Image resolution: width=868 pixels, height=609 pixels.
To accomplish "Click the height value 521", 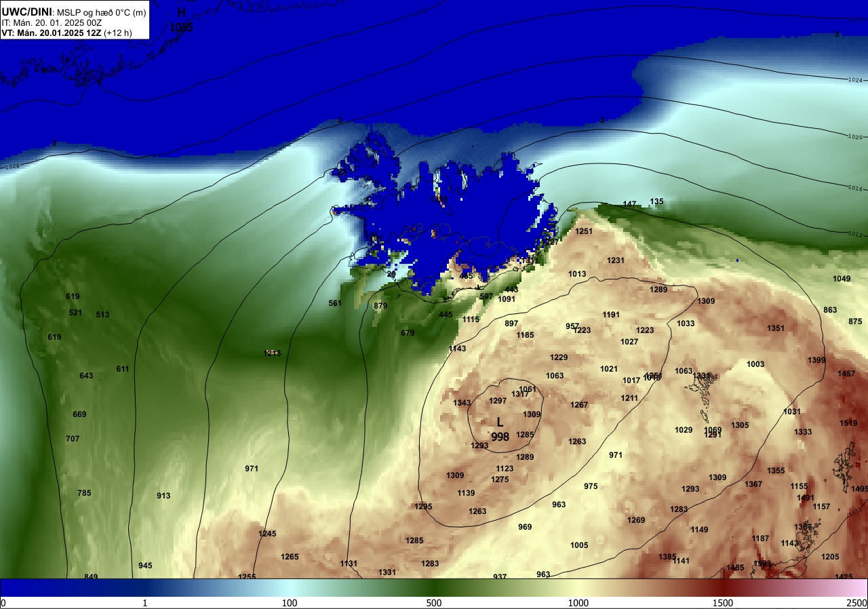I will (x=75, y=313).
